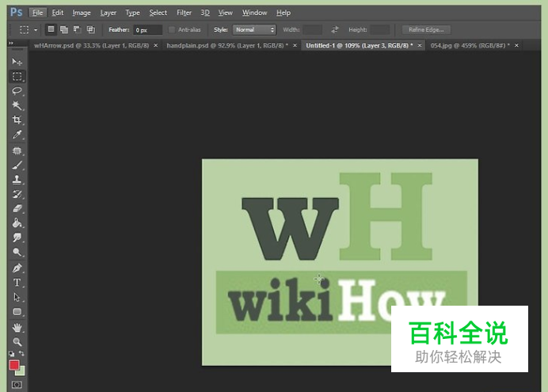The image size is (548, 392).
Task: Select the Brush tool
Action: (17, 165)
